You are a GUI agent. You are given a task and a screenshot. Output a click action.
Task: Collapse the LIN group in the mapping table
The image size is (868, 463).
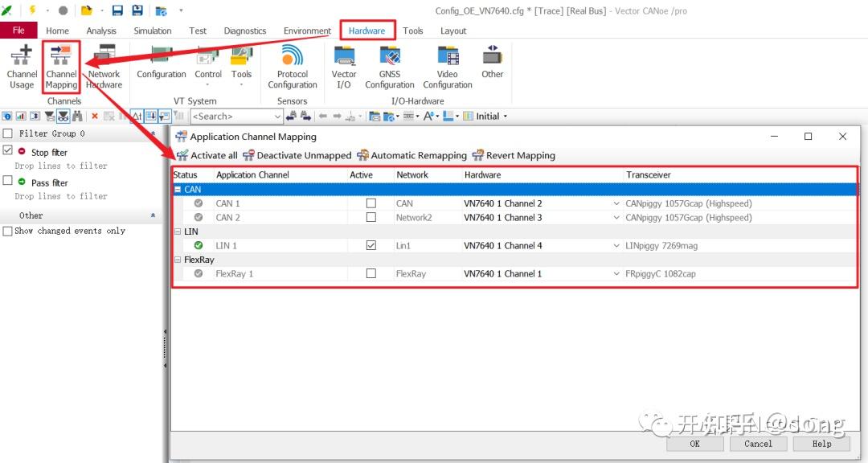(x=178, y=231)
